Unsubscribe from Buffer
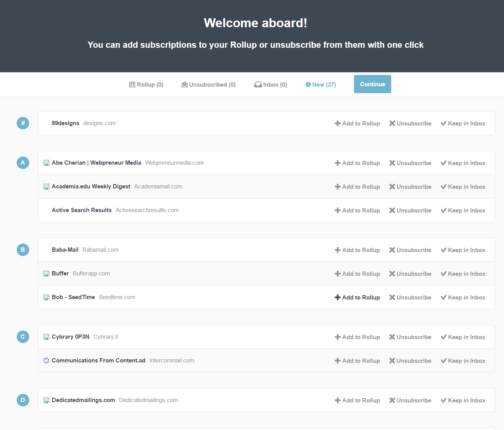The image size is (504, 430). click(x=410, y=274)
